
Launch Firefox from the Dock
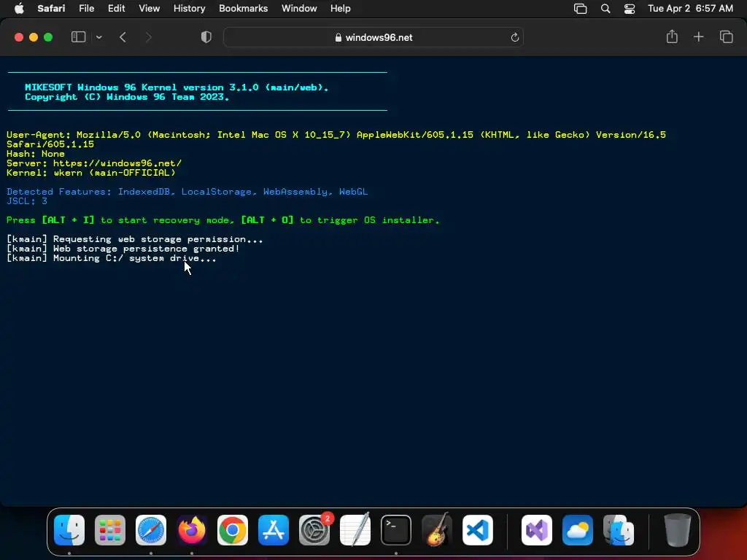(x=192, y=530)
